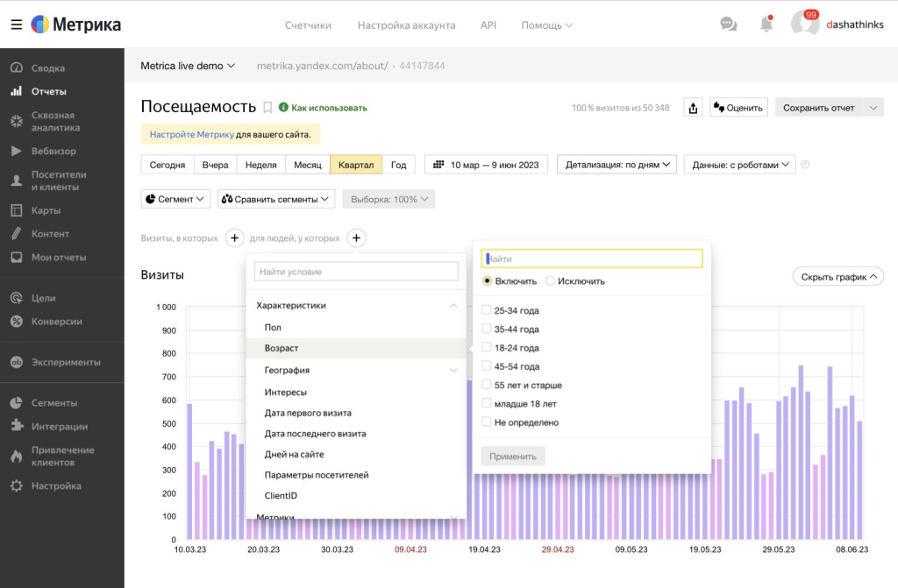Screen dimensions: 898x588
Task: Open the Настройте Метрику link
Action: click(x=191, y=135)
